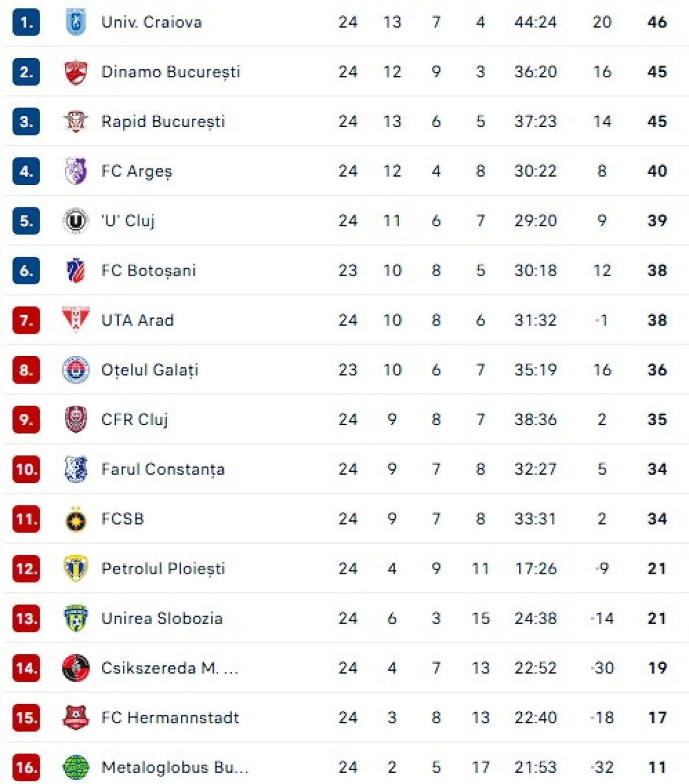Click the blue rank 1 position badge
Image resolution: width=689 pixels, height=784 pixels.
coord(26,22)
